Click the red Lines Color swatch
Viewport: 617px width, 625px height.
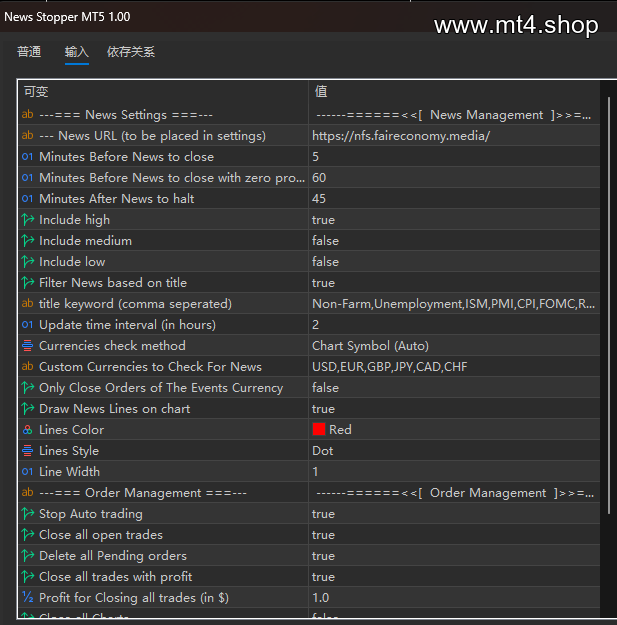coord(319,429)
